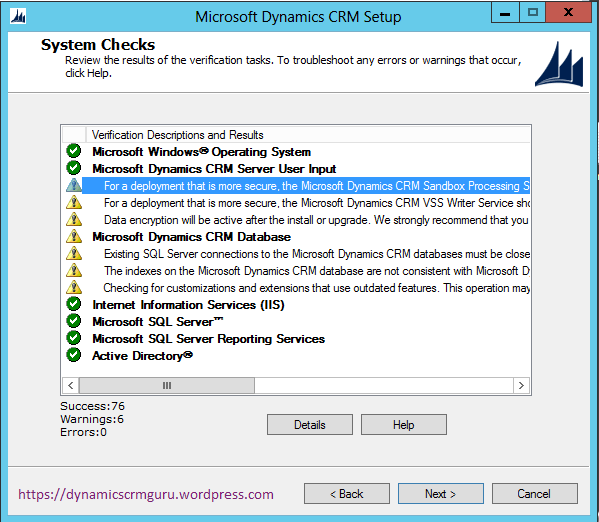Click the warning icon beside Checking for customizations row
This screenshot has width=599, height=522.
(74, 287)
